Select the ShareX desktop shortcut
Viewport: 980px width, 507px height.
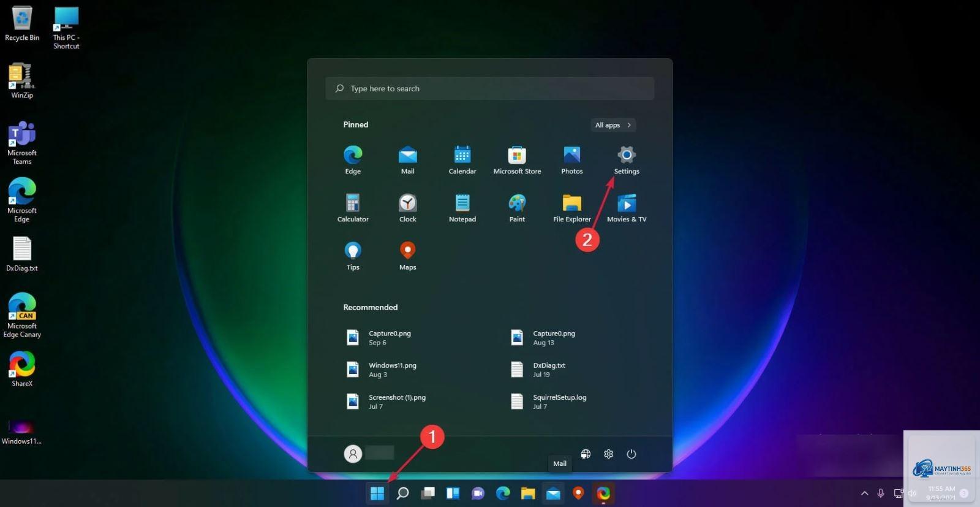tap(22, 369)
